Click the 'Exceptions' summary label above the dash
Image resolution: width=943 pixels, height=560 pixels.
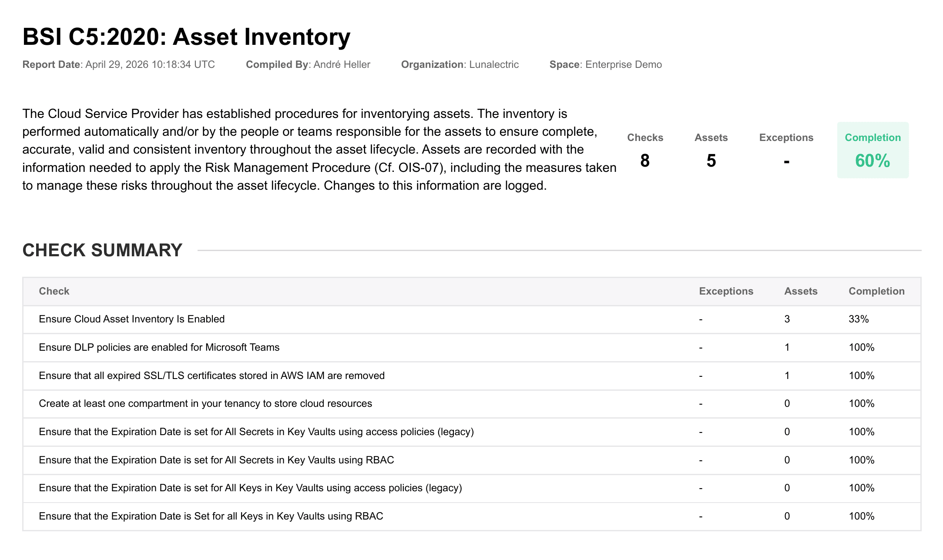pyautogui.click(x=786, y=137)
